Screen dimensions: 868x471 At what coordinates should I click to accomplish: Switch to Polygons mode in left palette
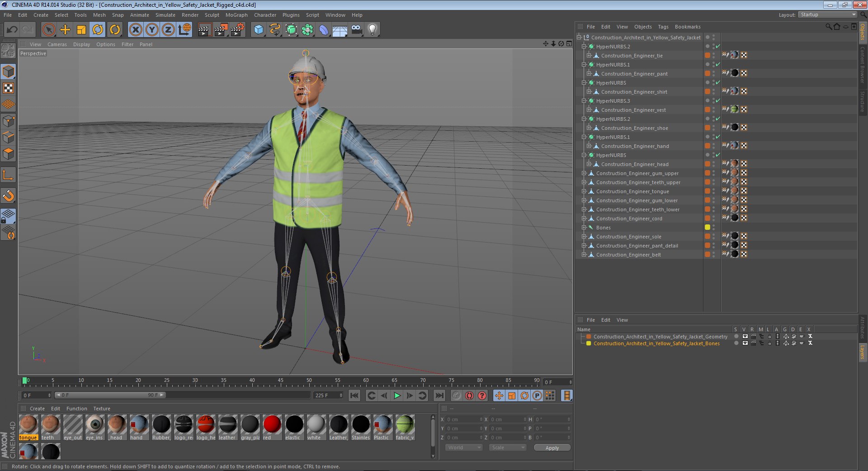(x=8, y=153)
